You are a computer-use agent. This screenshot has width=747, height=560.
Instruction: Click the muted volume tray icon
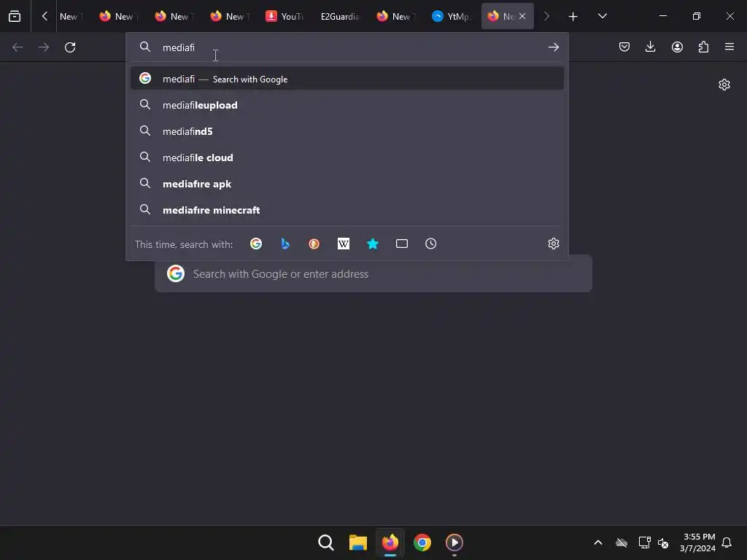point(662,542)
